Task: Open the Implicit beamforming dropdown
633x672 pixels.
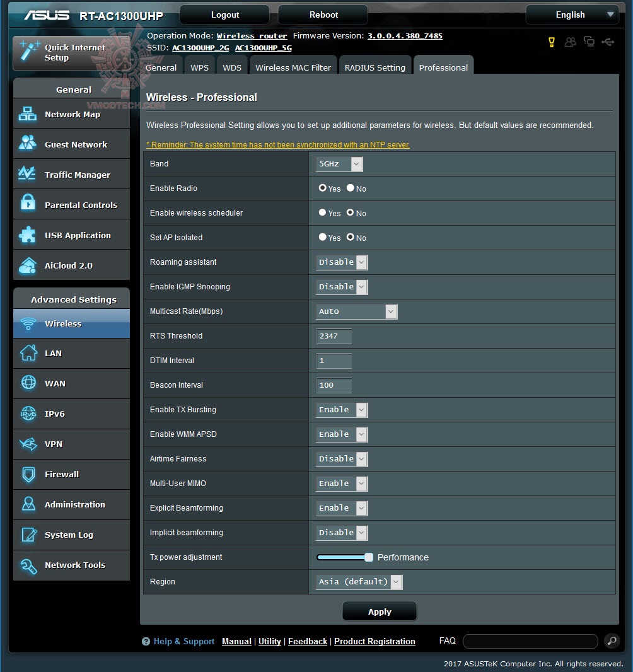Action: (342, 532)
